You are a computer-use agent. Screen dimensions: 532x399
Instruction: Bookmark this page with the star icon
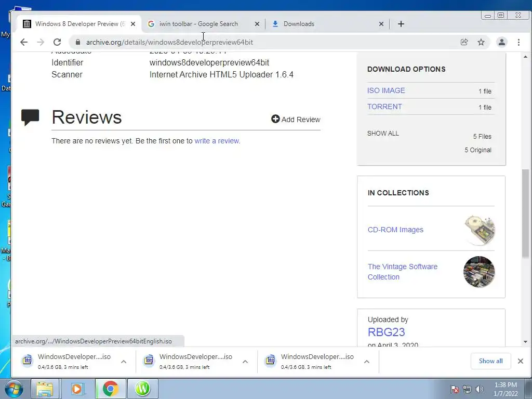coord(481,42)
